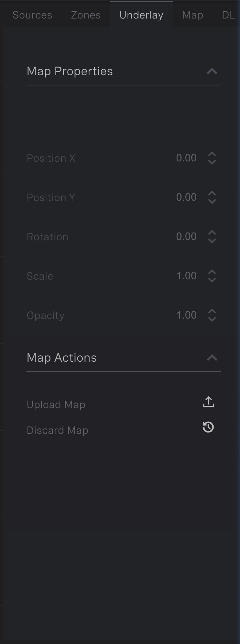The width and height of the screenshot is (240, 644).
Task: Decrease Opacity with down arrow
Action: click(x=212, y=319)
